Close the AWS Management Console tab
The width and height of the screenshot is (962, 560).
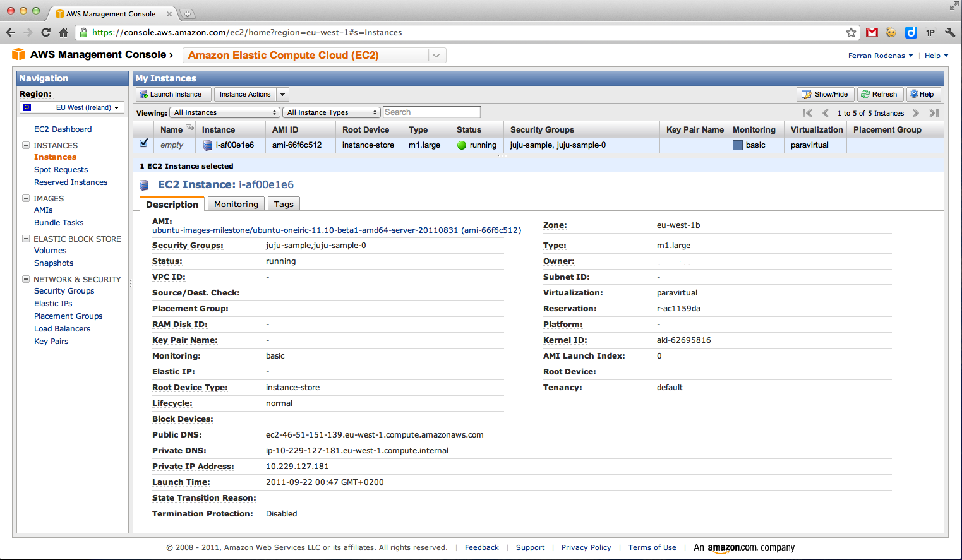click(169, 14)
